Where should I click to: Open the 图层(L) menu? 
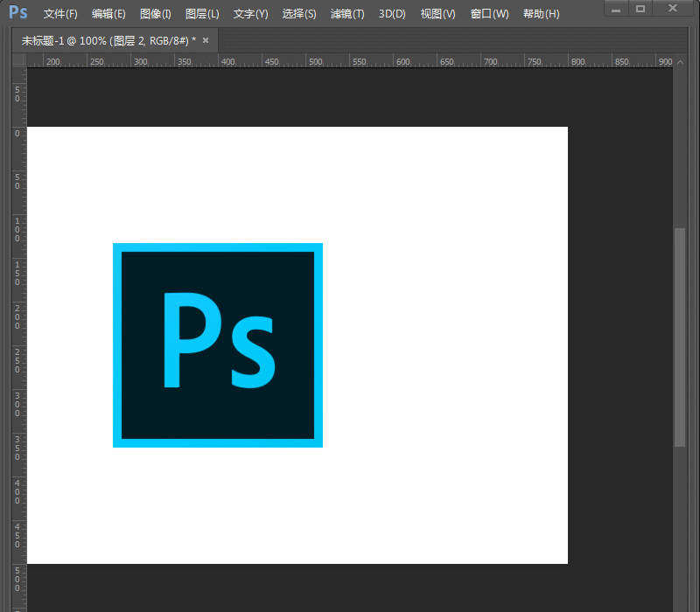[202, 14]
